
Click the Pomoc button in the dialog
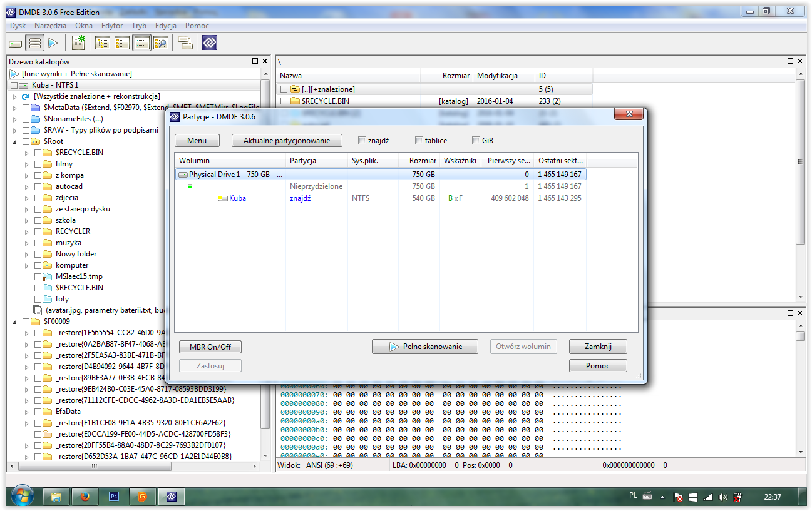coord(598,366)
